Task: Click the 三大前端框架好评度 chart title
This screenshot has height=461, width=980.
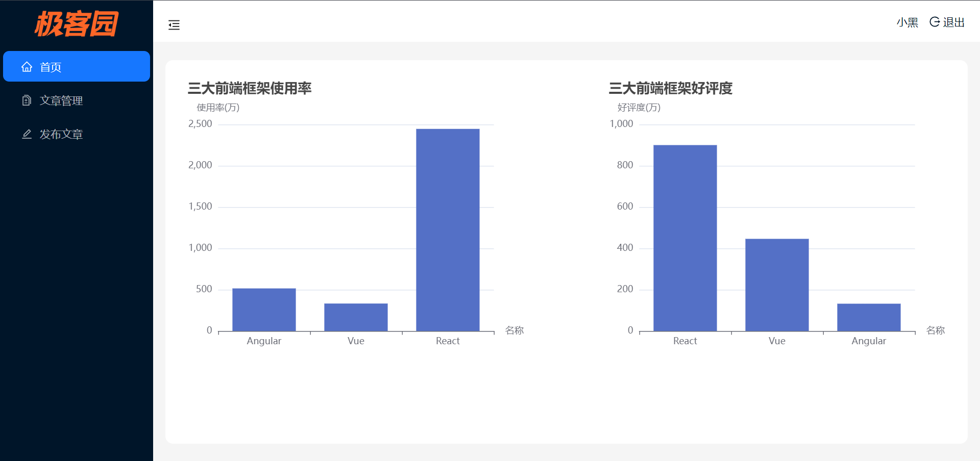Action: [x=671, y=88]
